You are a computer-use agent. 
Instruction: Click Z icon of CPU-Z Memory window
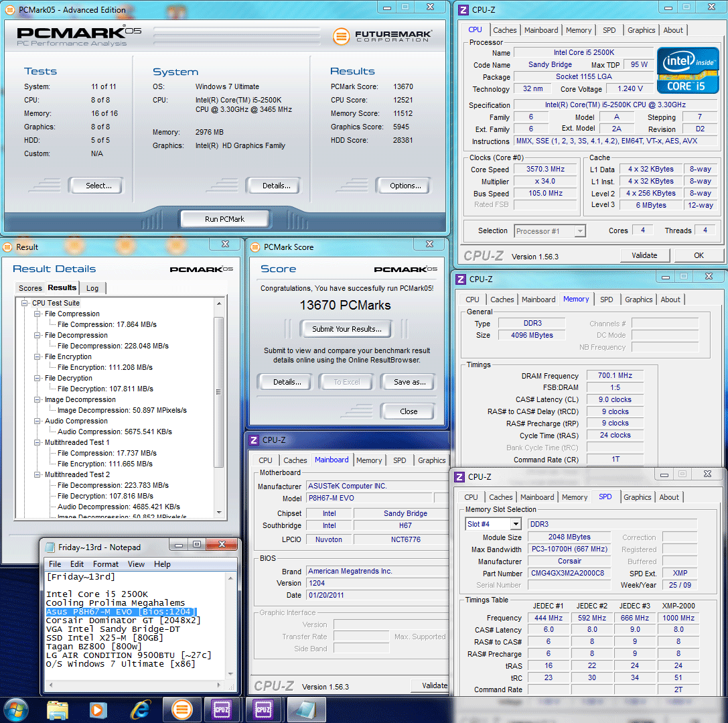point(461,279)
